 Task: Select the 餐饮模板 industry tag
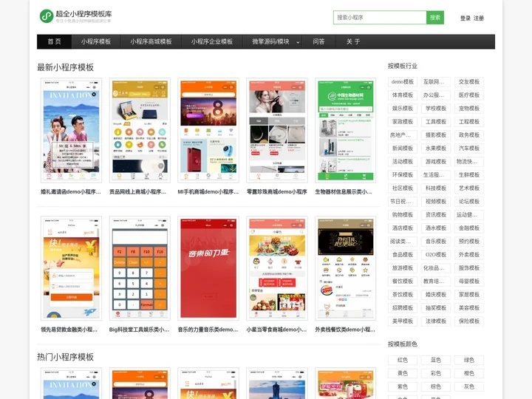[403, 282]
